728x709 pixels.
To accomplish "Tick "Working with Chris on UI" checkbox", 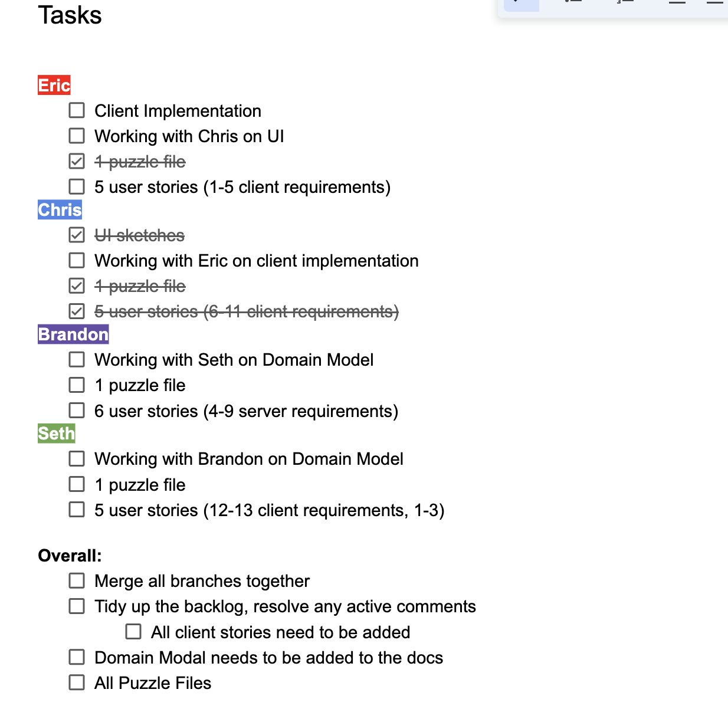I will coord(77,136).
